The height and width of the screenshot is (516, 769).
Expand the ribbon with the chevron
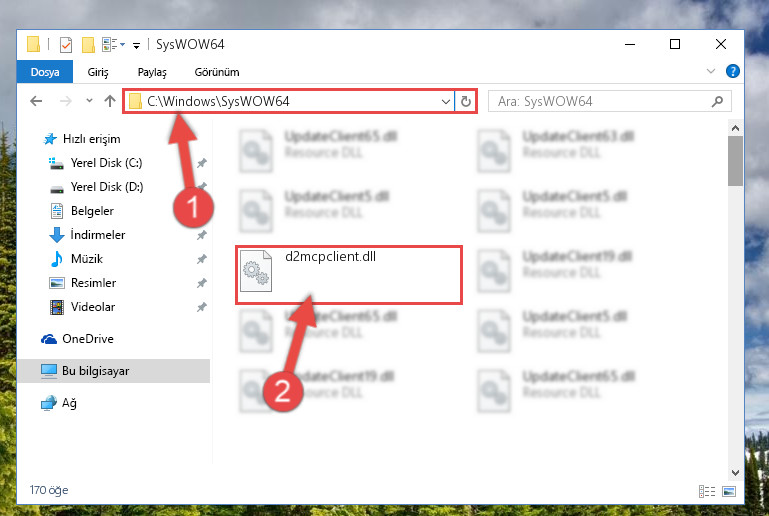click(x=711, y=72)
